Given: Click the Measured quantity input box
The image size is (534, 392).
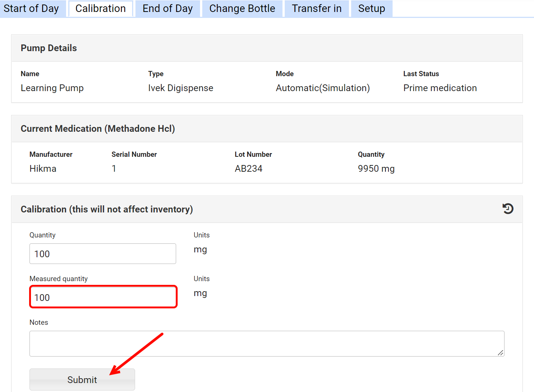Looking at the screenshot, I should pos(103,298).
